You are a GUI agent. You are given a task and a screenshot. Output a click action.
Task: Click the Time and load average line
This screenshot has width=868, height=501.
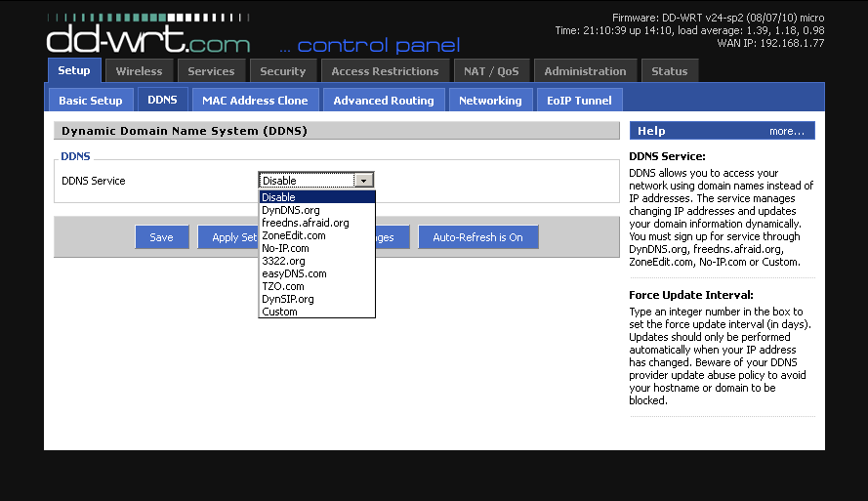point(689,30)
